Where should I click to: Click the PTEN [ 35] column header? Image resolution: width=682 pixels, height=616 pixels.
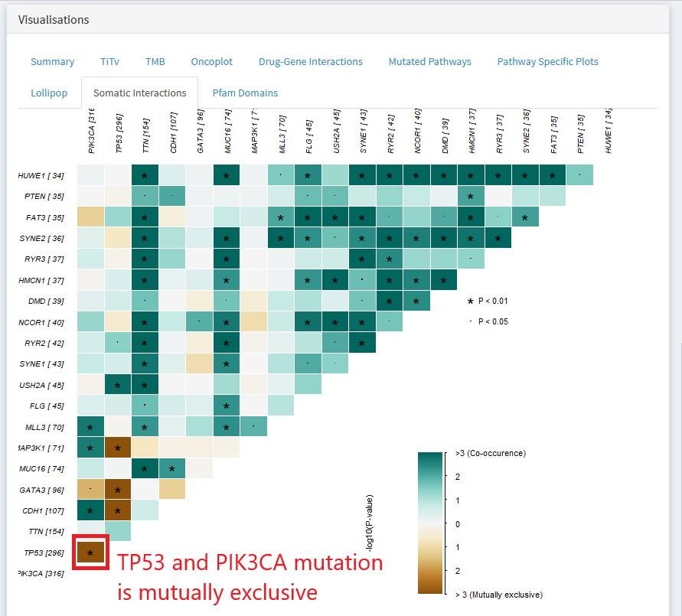580,134
